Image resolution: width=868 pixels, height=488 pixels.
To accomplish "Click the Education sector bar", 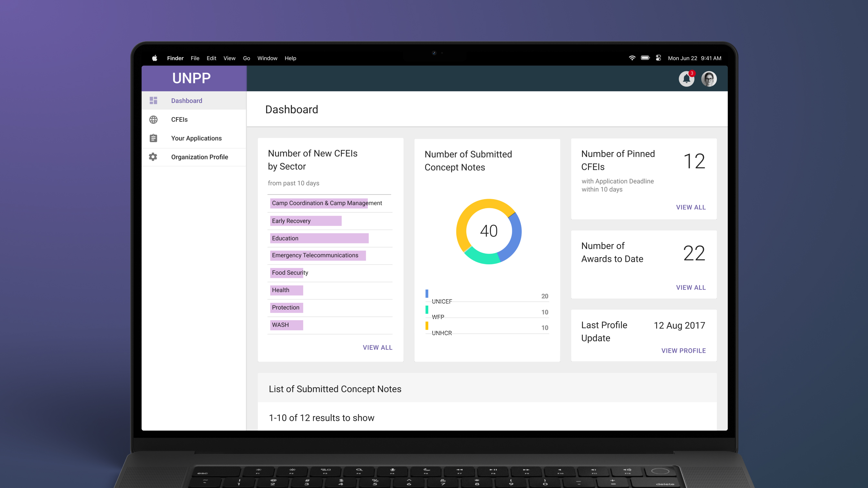I will click(319, 238).
